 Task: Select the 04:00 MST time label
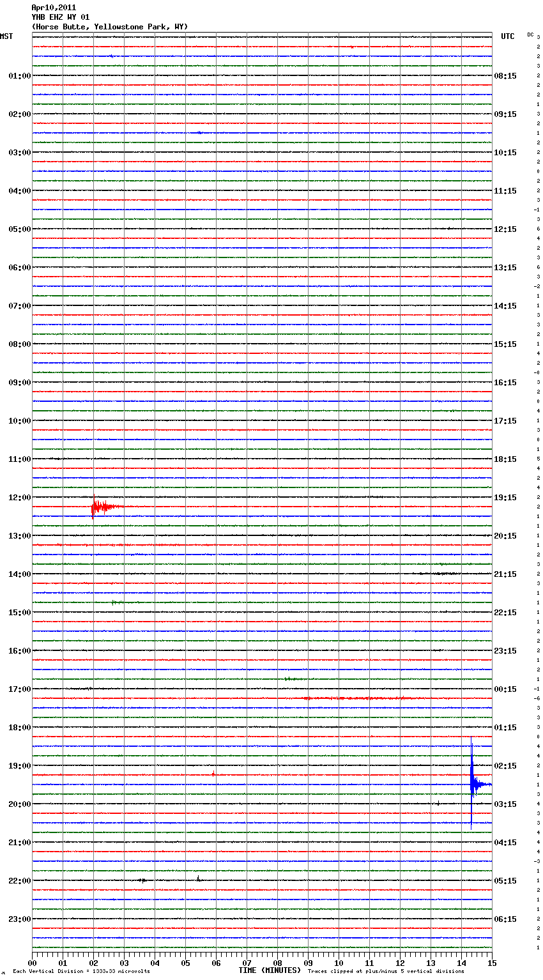coord(20,191)
